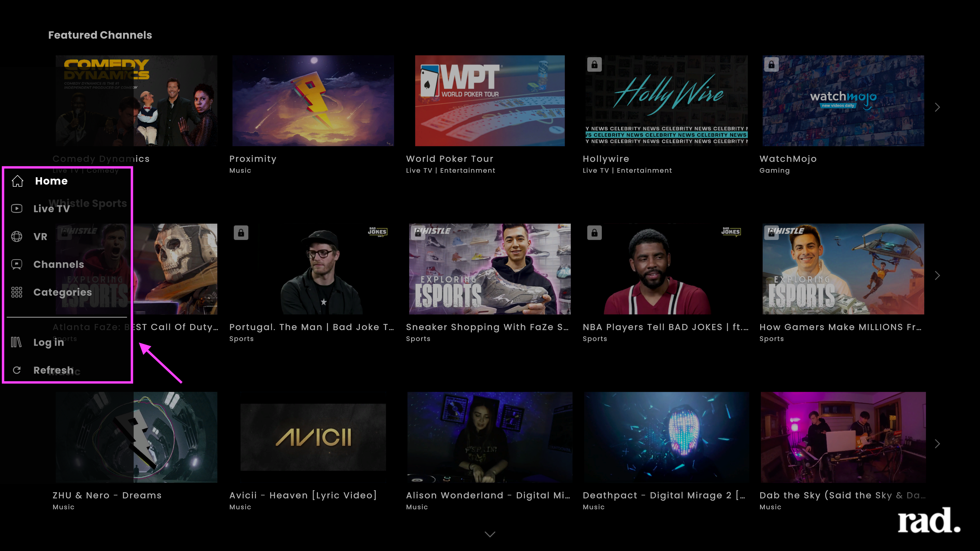Viewport: 980px width, 551px height.
Task: Expand more content with bottom down chevron
Action: tap(490, 534)
